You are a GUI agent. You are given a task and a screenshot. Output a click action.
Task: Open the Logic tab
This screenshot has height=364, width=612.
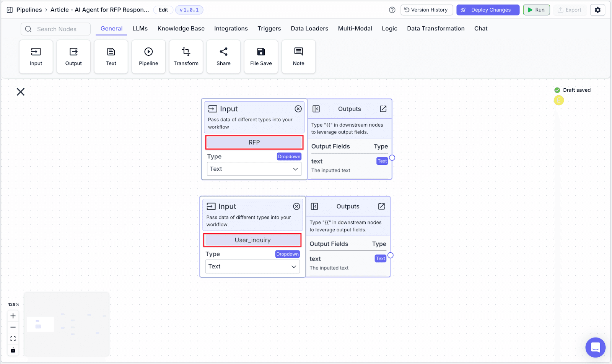(x=389, y=29)
